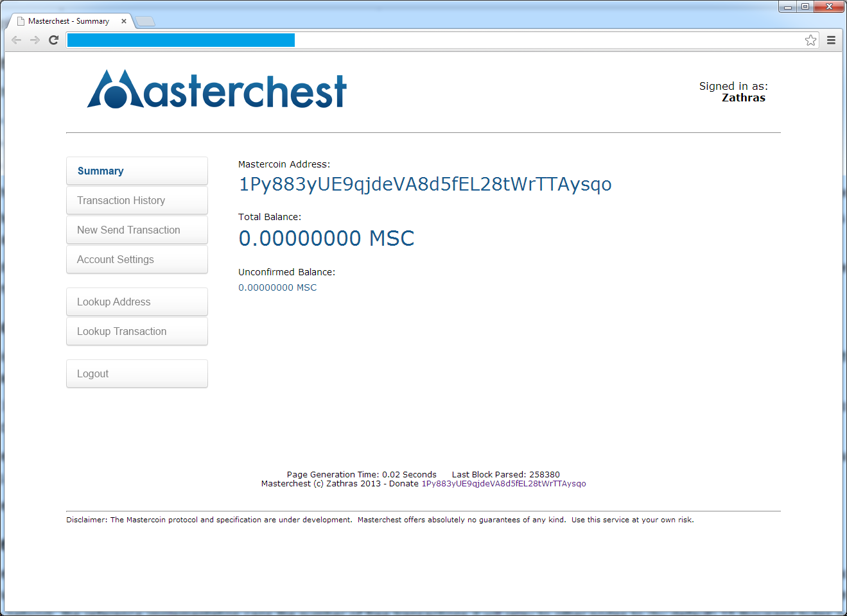Click the Mastercoin Address: label

click(284, 164)
